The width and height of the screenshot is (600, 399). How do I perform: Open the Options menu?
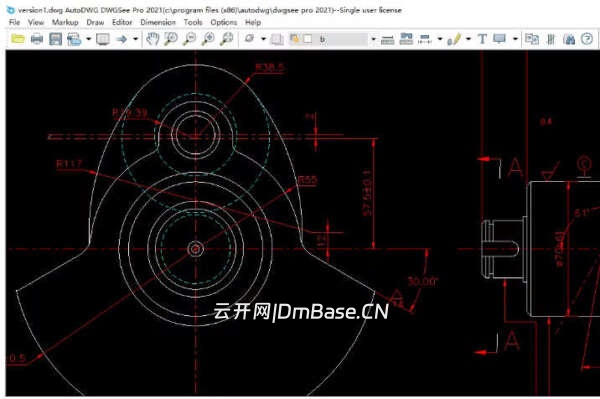pyautogui.click(x=223, y=22)
